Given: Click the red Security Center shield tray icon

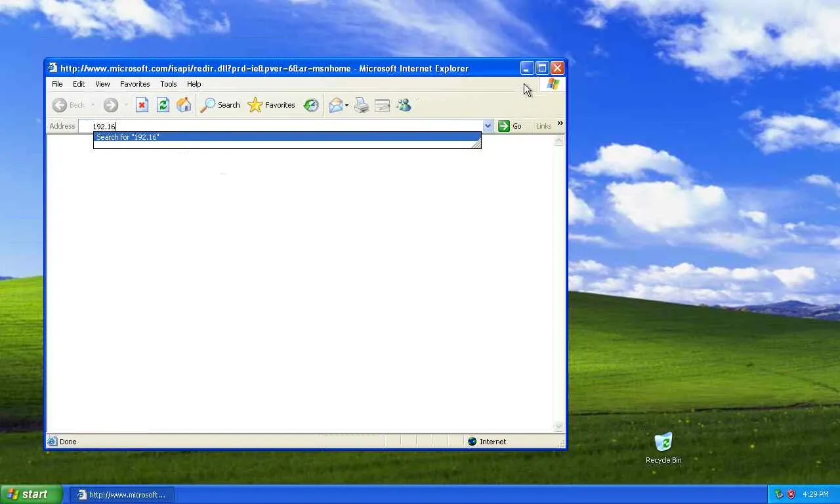Looking at the screenshot, I should 791,494.
